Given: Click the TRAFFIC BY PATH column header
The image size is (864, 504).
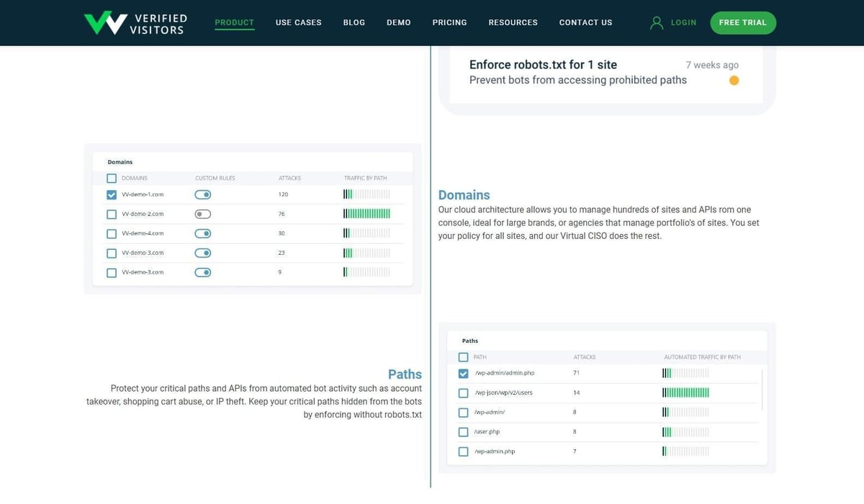Looking at the screenshot, I should coord(366,178).
